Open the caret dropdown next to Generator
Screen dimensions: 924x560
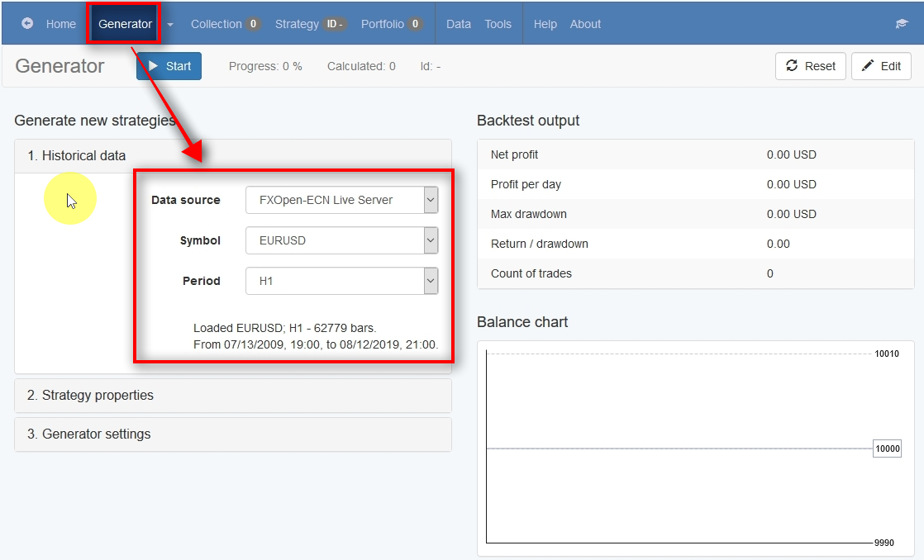coord(170,25)
